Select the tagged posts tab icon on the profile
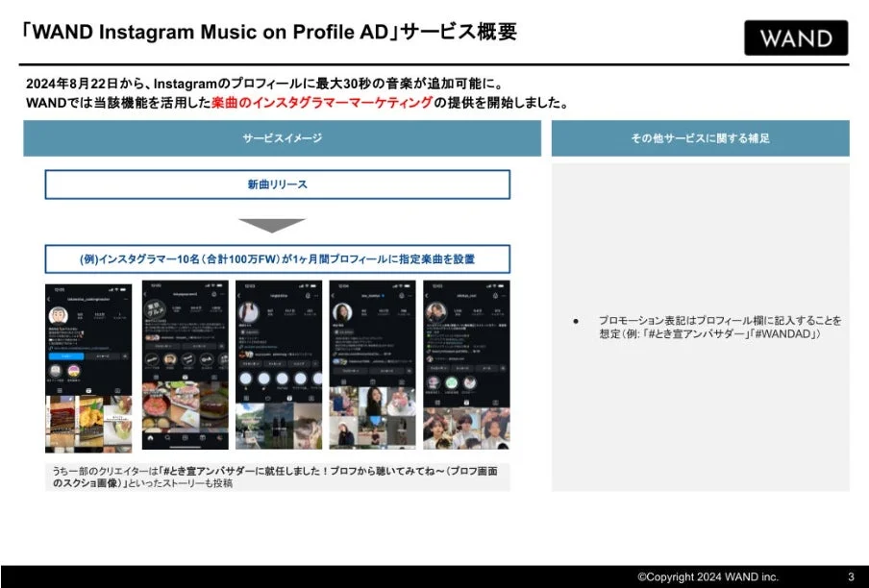 [x=117, y=389]
